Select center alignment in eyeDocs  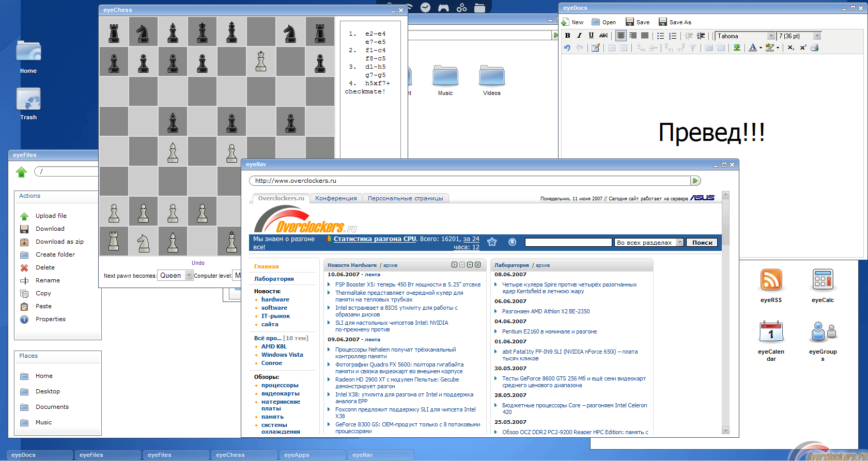click(621, 36)
